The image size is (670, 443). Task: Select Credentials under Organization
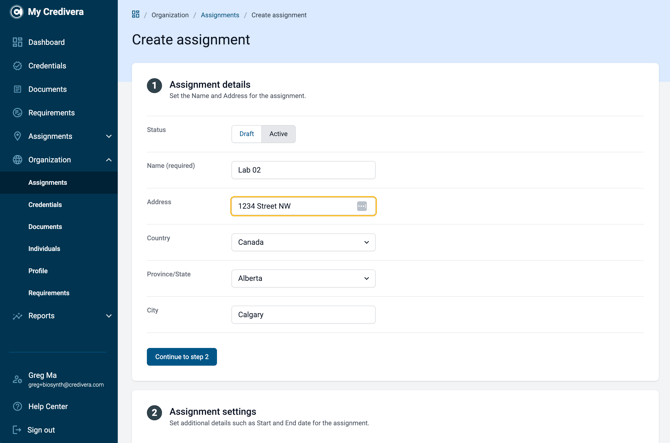pos(45,205)
